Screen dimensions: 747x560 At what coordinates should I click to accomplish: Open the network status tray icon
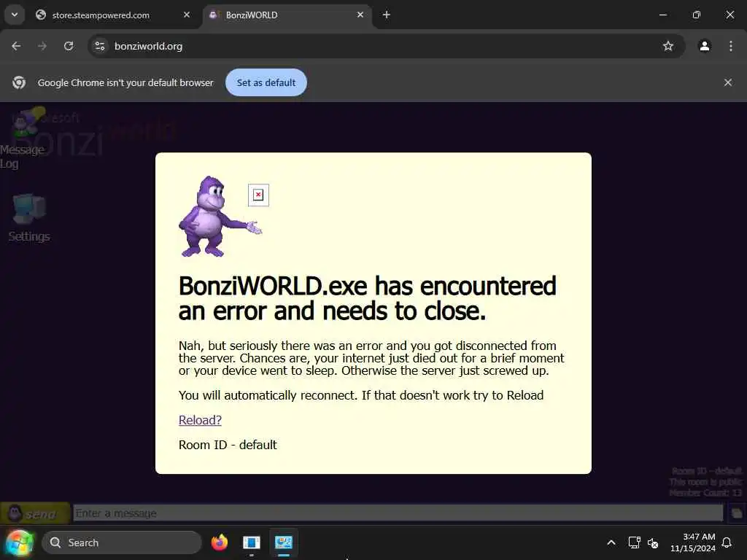634,542
